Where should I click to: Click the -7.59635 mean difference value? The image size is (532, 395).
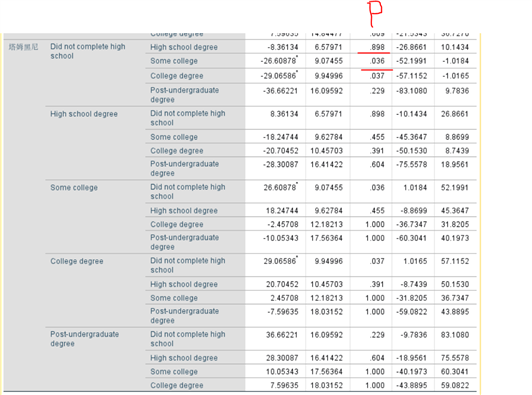point(282,312)
